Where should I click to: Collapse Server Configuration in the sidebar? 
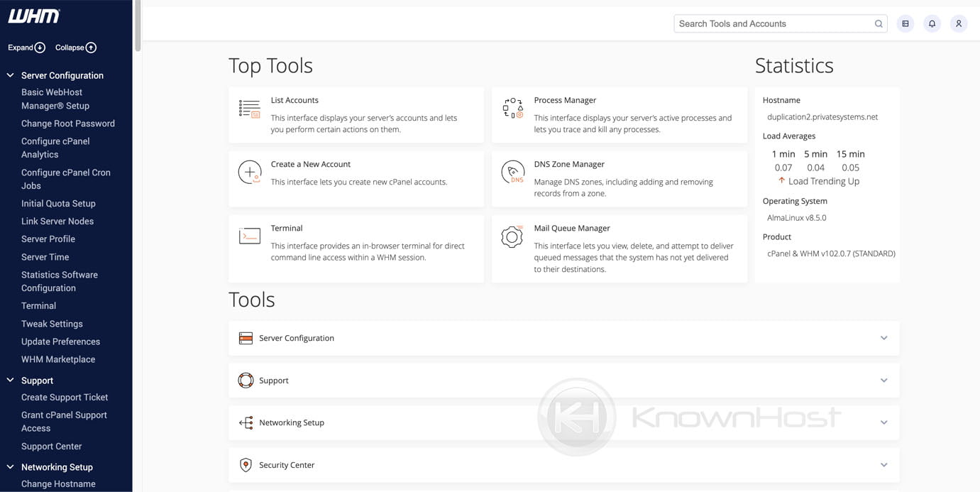pos(11,75)
